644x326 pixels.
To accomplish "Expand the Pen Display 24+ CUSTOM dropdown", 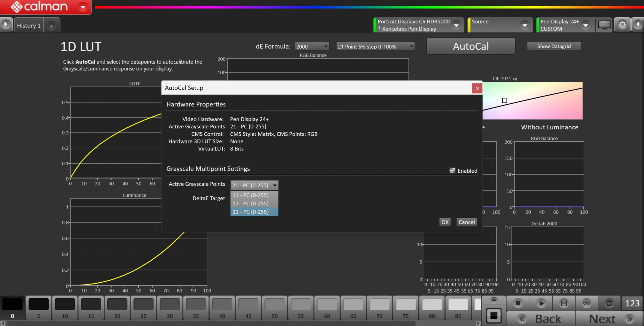I will [586, 25].
